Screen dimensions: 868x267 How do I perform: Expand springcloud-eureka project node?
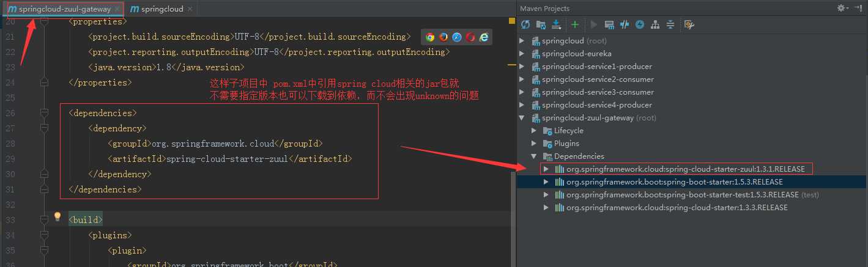[522, 54]
